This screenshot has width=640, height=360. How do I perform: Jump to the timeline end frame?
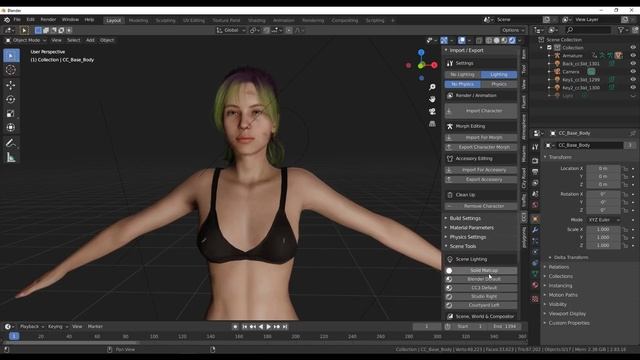click(x=285, y=327)
